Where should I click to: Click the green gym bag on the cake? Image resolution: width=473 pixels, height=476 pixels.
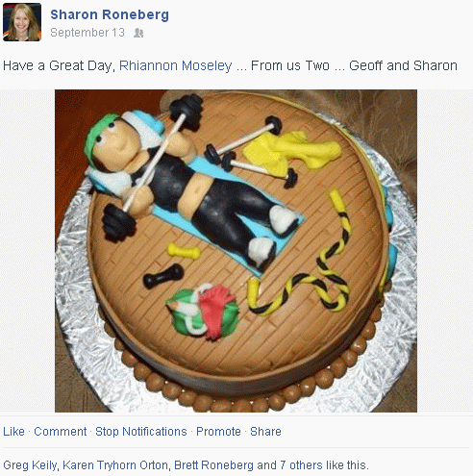tap(202, 311)
